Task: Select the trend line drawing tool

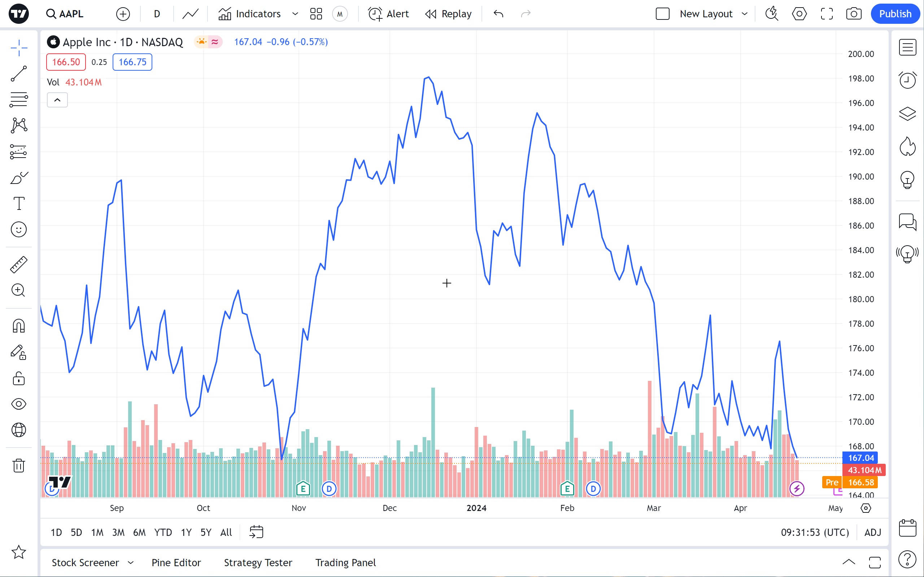Action: [x=19, y=74]
